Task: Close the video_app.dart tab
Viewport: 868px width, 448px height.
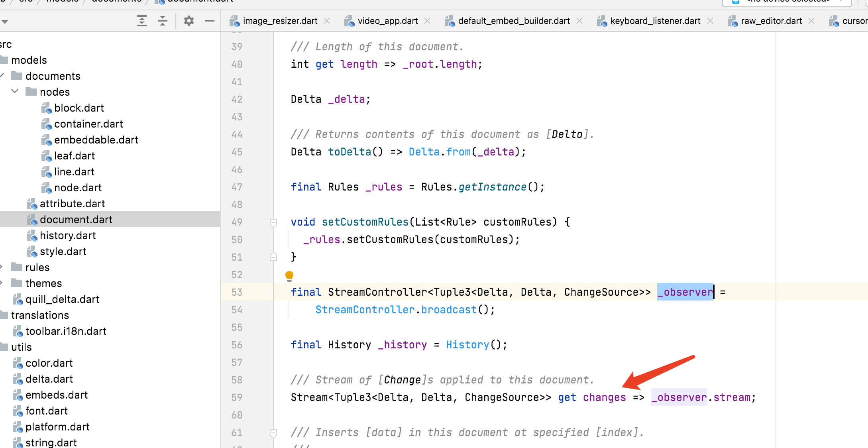Action: coord(427,21)
